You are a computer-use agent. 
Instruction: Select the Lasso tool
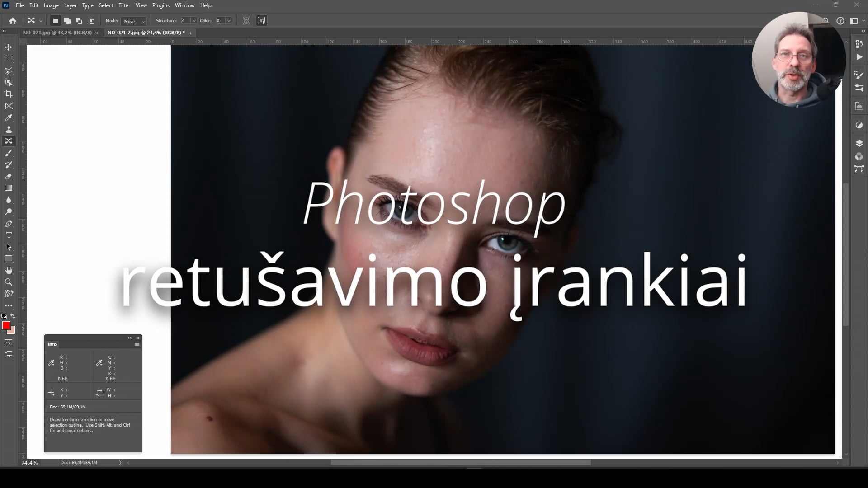9,70
